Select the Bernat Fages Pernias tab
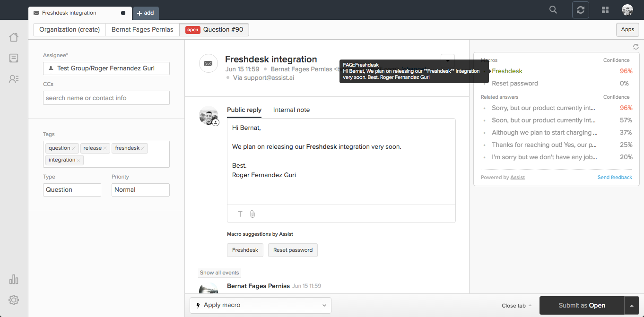Screen dimensions: 644x317 click(x=142, y=30)
